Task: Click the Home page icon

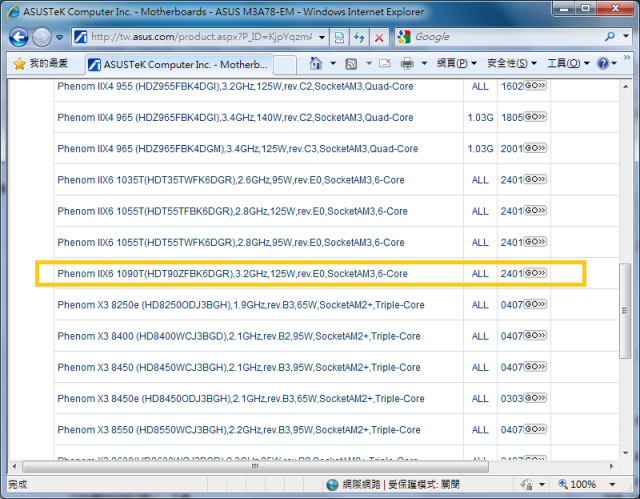Action: tap(316, 63)
